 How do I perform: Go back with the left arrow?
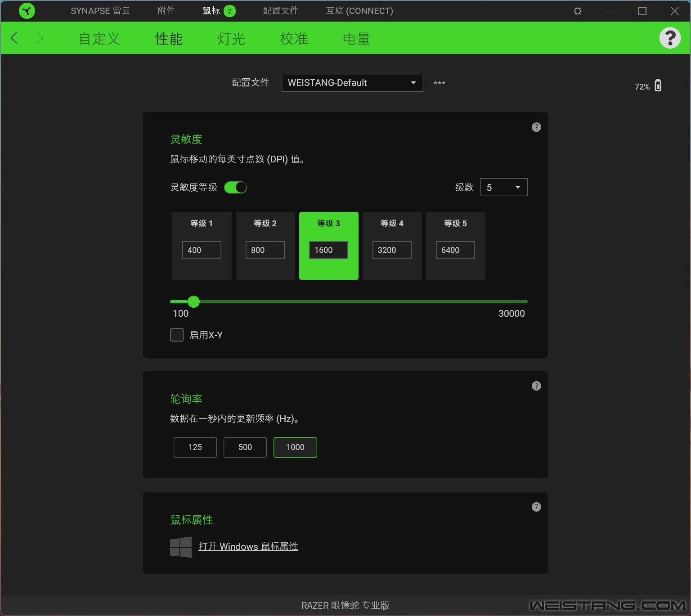[14, 38]
